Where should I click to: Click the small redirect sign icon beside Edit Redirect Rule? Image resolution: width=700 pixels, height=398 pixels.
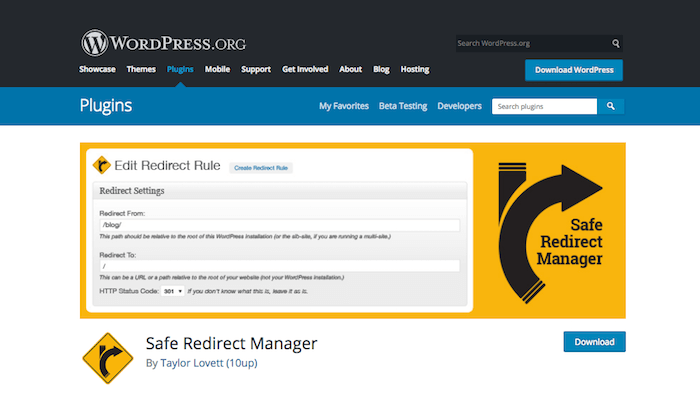(101, 165)
